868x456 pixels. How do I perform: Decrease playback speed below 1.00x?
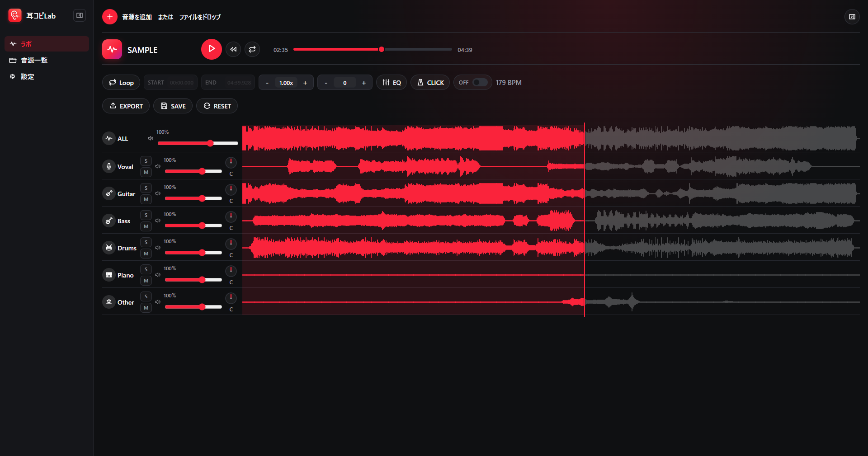coord(267,83)
